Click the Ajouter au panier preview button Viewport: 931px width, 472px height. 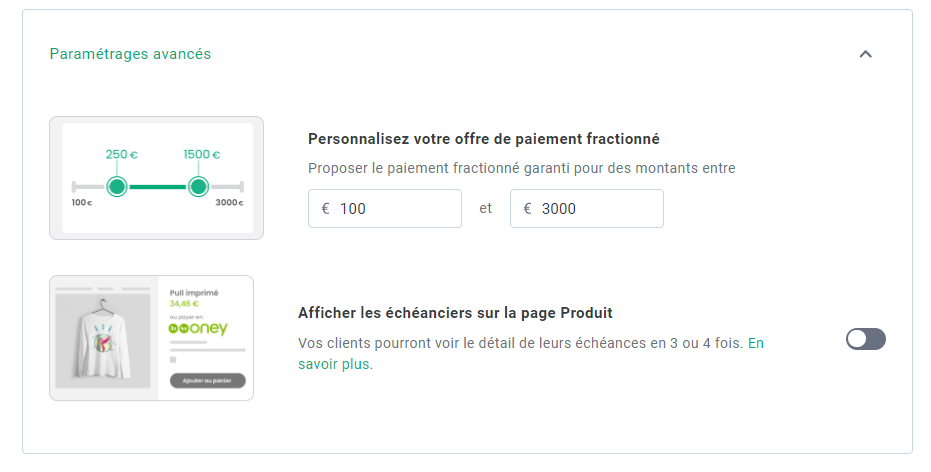tap(208, 381)
